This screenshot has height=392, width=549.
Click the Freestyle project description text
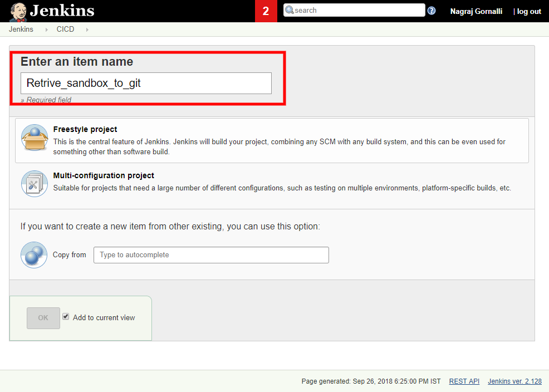pos(279,146)
